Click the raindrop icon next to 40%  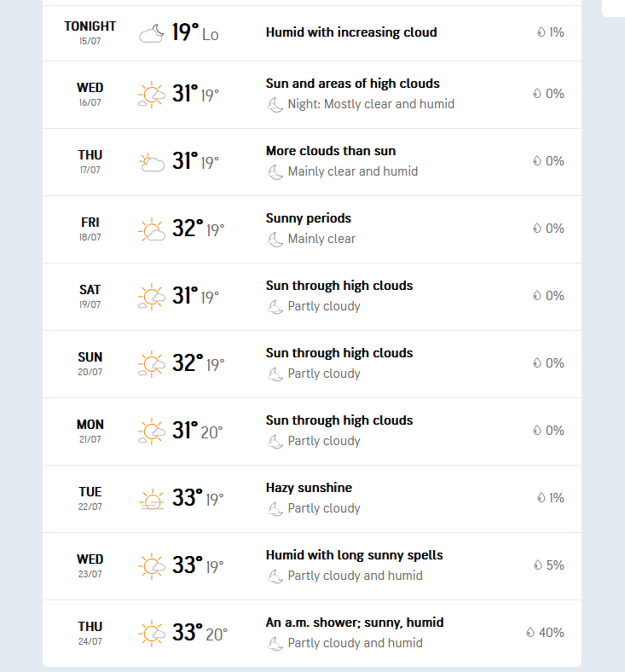click(x=530, y=632)
